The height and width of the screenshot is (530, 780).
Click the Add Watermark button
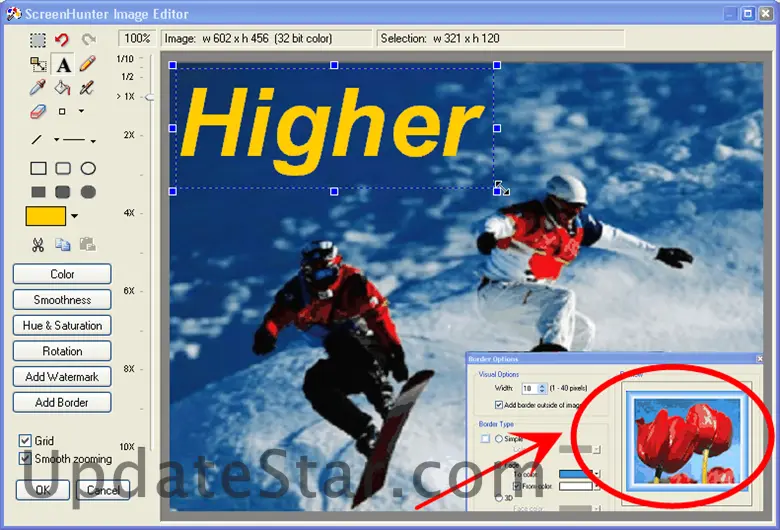tap(62, 377)
